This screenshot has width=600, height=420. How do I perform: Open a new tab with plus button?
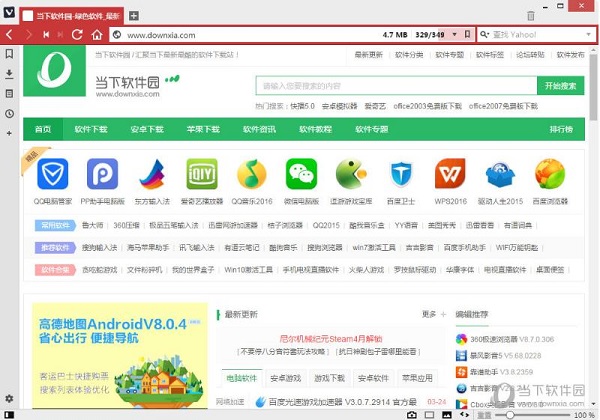click(134, 16)
